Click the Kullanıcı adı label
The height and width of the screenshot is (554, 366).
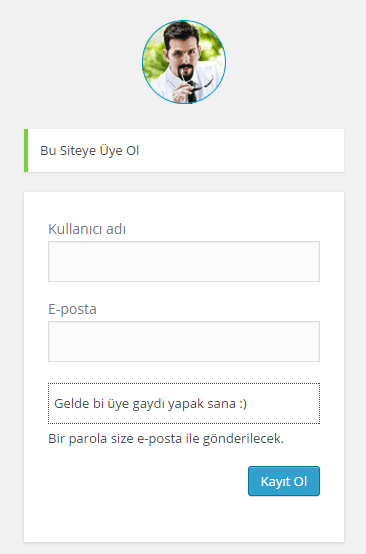pos(87,229)
